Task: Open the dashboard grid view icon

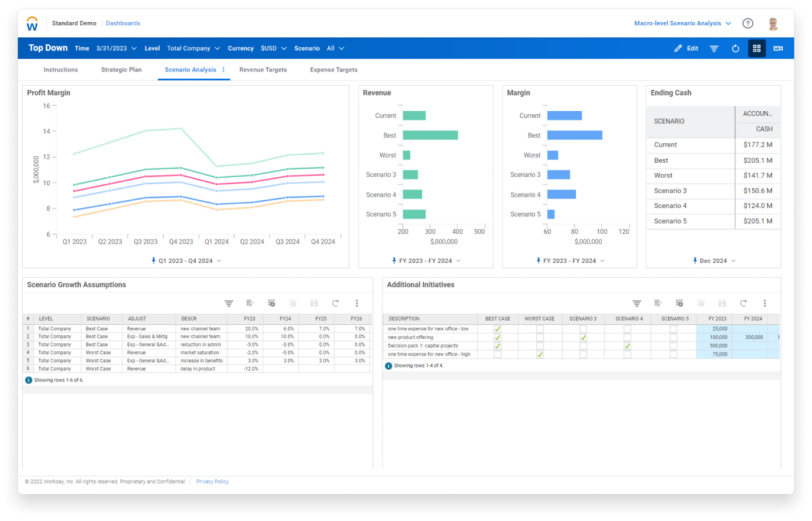Action: click(x=756, y=48)
